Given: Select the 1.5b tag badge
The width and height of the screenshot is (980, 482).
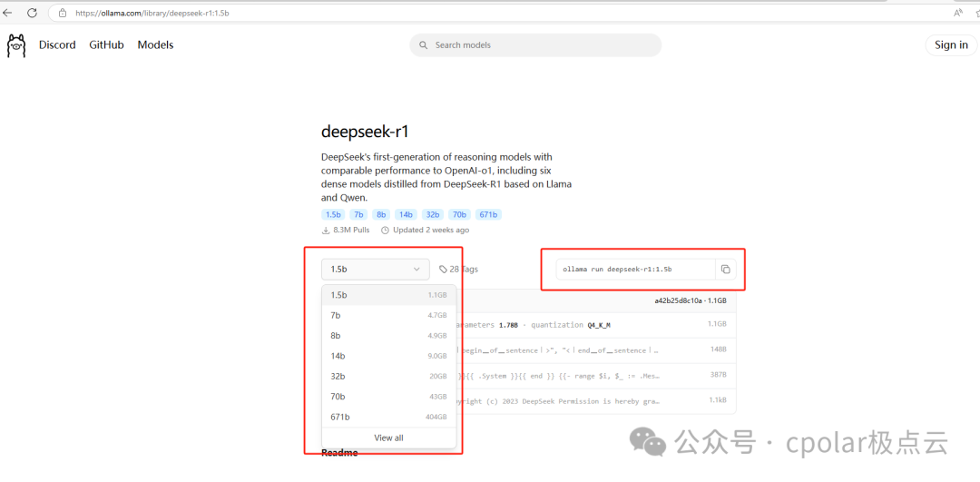Looking at the screenshot, I should click(x=333, y=214).
